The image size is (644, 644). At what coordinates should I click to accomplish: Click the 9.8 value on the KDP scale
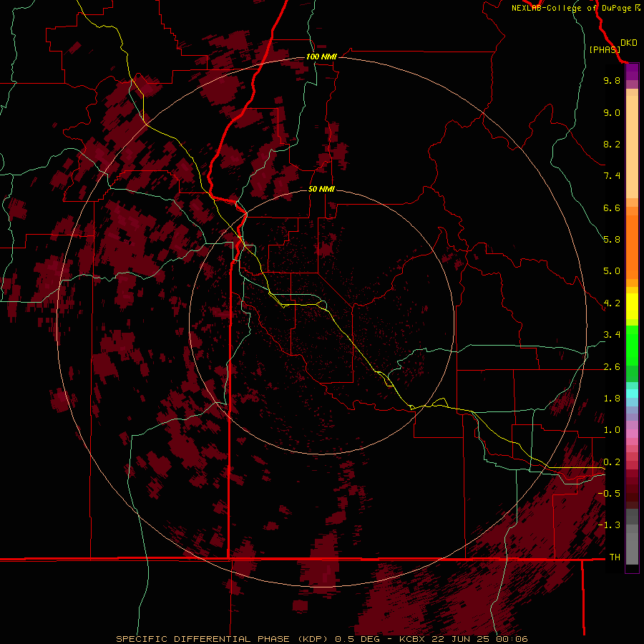[612, 80]
